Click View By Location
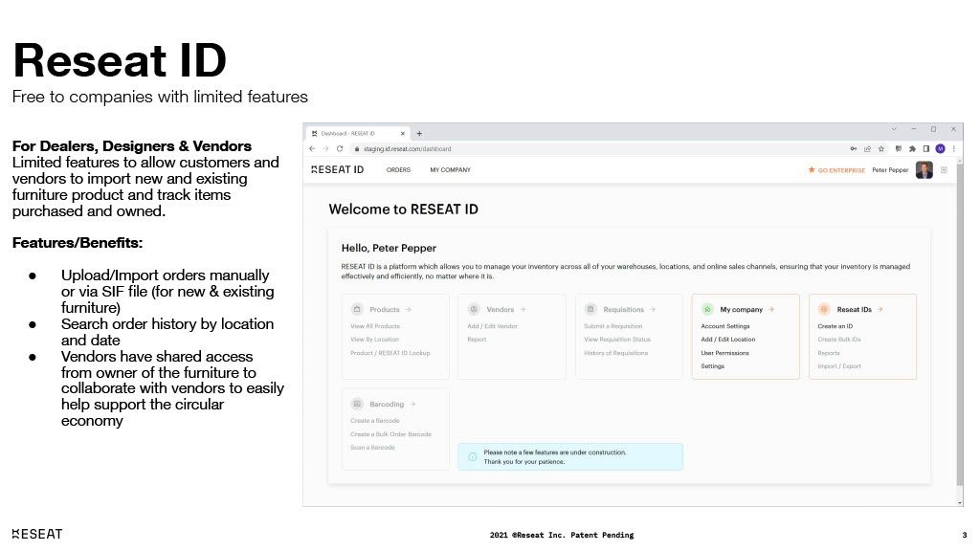 (374, 340)
